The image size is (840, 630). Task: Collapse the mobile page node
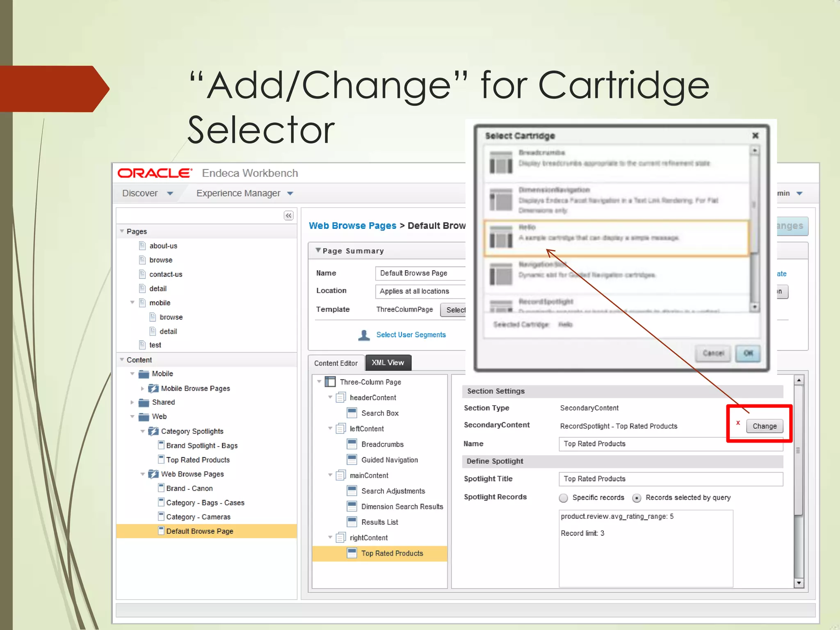(132, 303)
